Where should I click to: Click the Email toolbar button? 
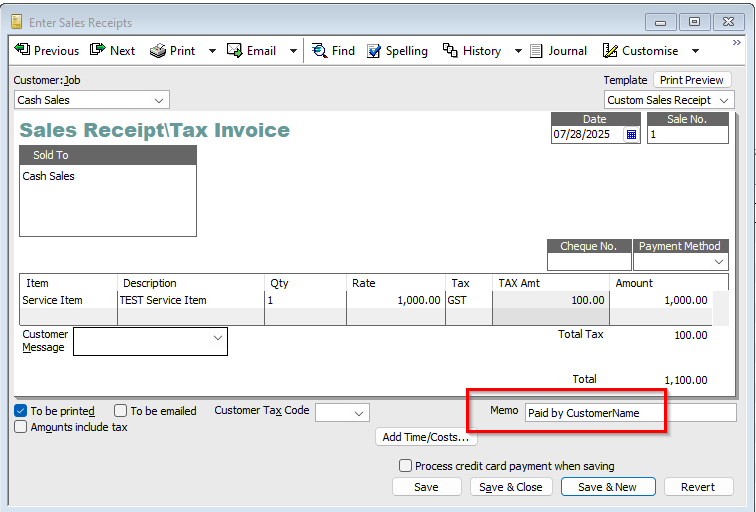click(x=251, y=51)
